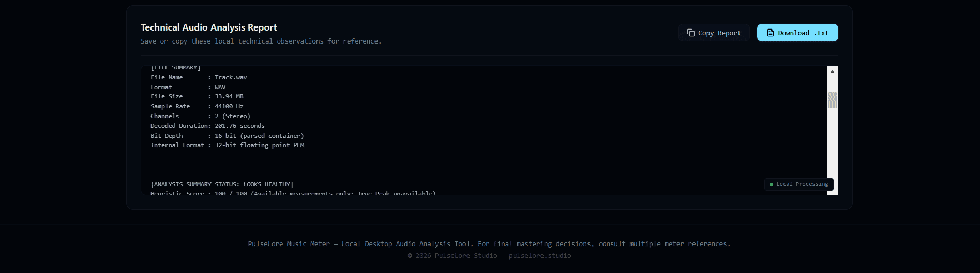Image resolution: width=980 pixels, height=273 pixels.
Task: Click the '2 (Stereo)' channels value
Action: click(x=233, y=116)
